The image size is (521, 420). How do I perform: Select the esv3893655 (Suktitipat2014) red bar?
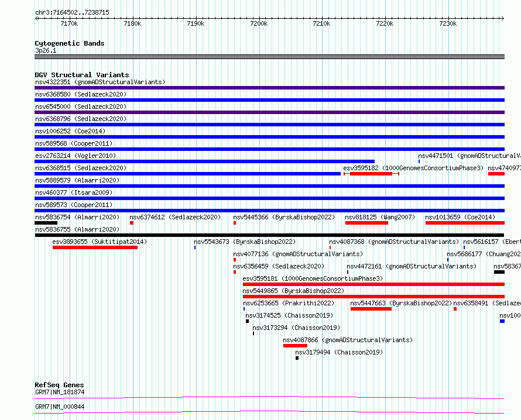pos(95,247)
